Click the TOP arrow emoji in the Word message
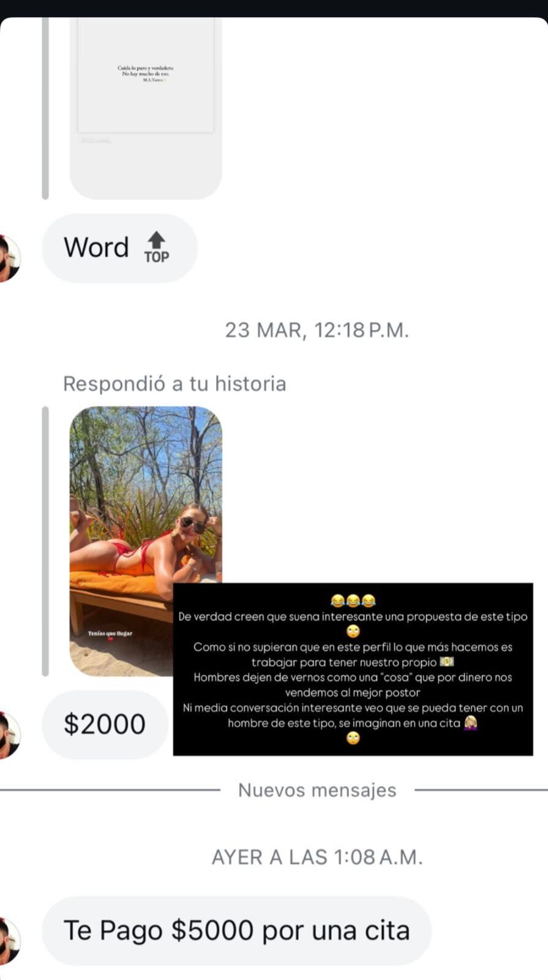This screenshot has width=548, height=980. [157, 247]
